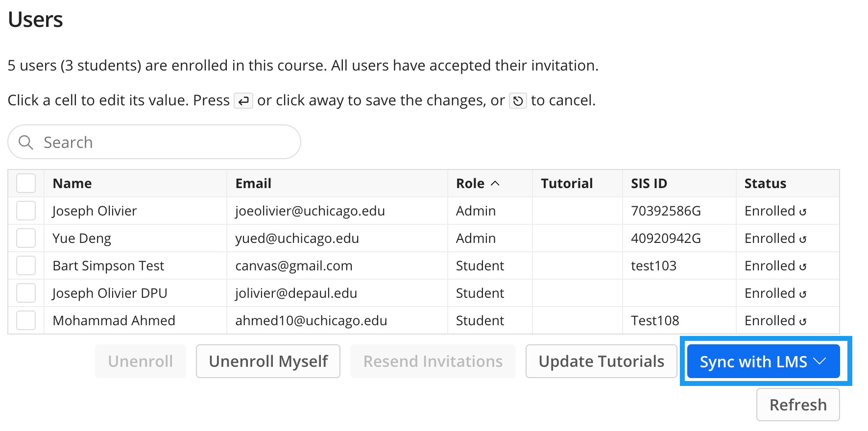The height and width of the screenshot is (431, 868).
Task: Click SIS ID value test103
Action: [x=653, y=265]
